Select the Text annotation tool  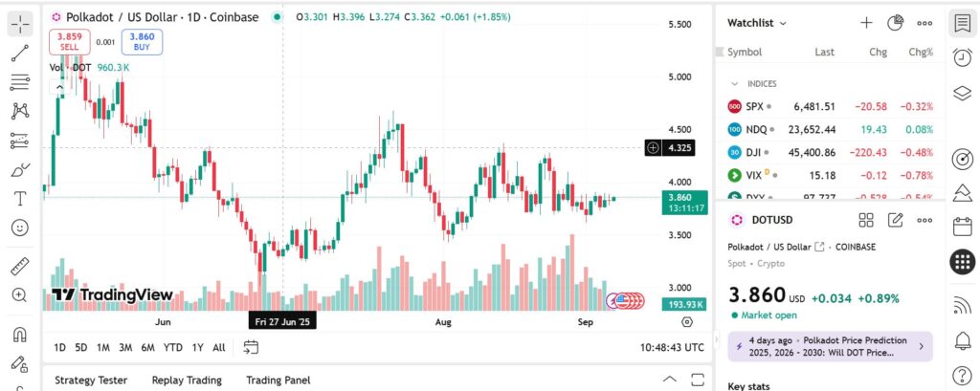pyautogui.click(x=20, y=199)
